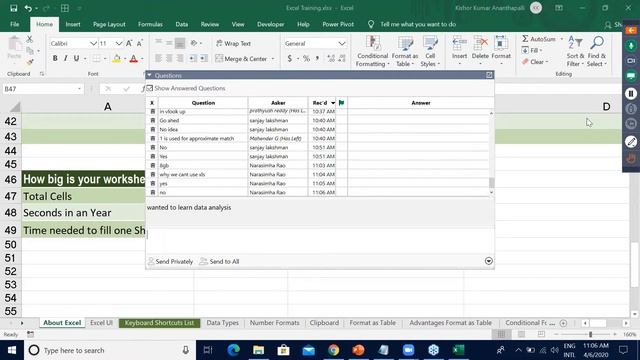Select the '1 is used for approximate match' question
The image size is (640, 360).
coord(203,138)
